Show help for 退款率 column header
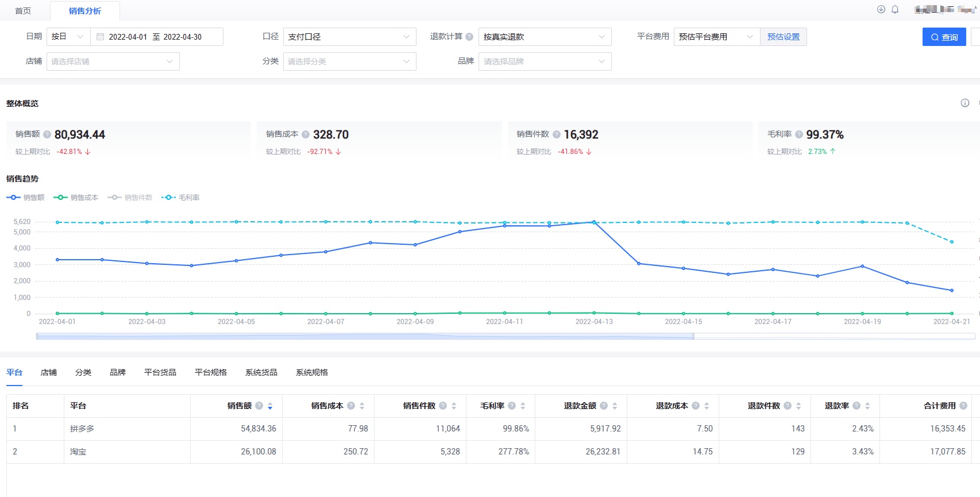 (856, 406)
